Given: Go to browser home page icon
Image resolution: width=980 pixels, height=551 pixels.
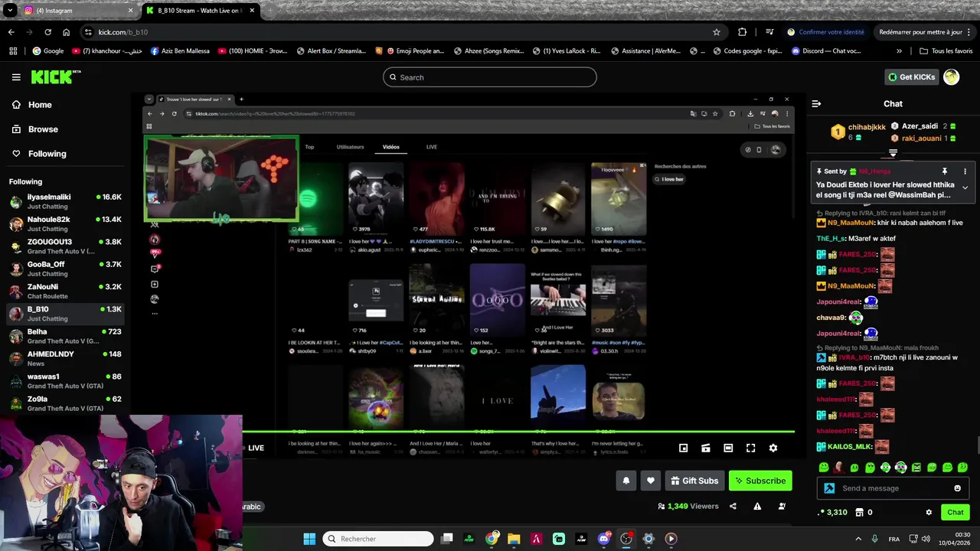Looking at the screenshot, I should tap(67, 32).
